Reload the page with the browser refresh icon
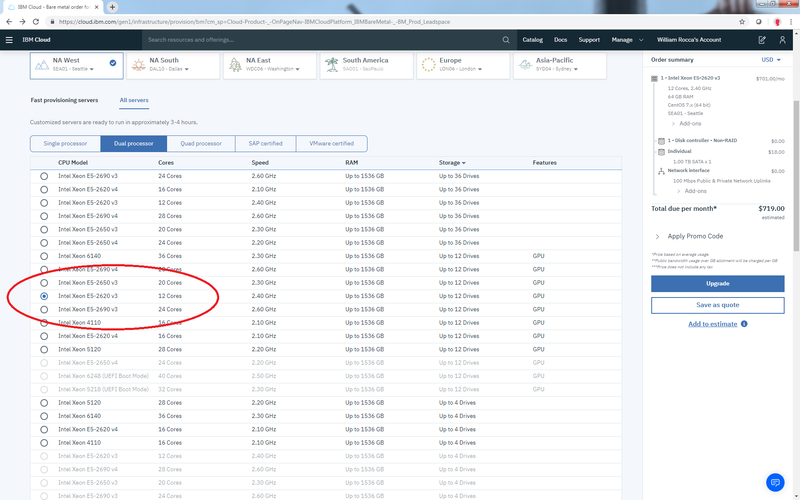The height and width of the screenshot is (500, 800). [36, 22]
